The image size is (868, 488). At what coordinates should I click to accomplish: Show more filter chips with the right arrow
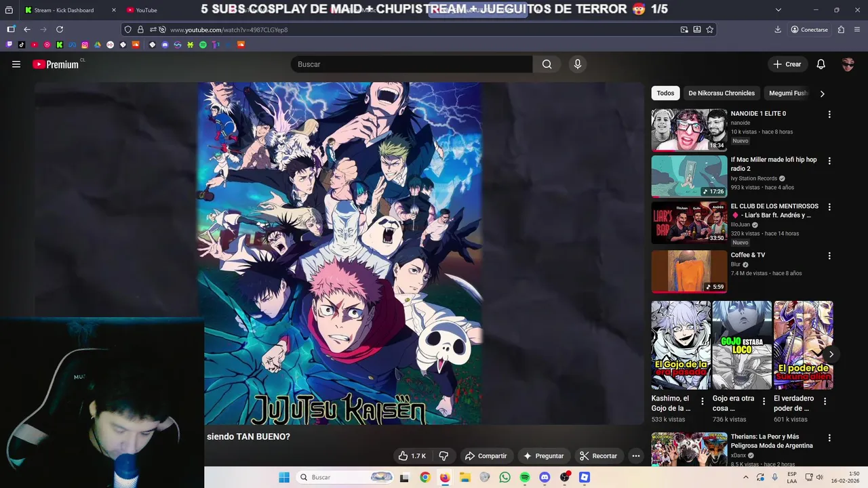822,94
